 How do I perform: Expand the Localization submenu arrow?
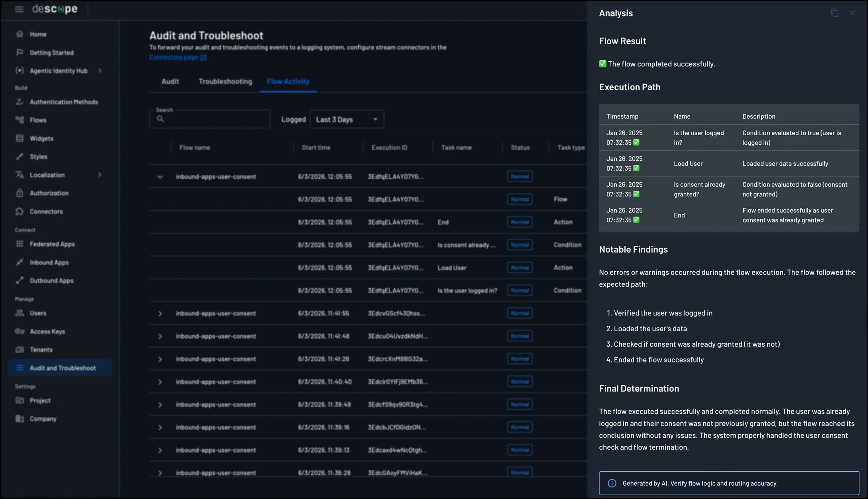(100, 175)
